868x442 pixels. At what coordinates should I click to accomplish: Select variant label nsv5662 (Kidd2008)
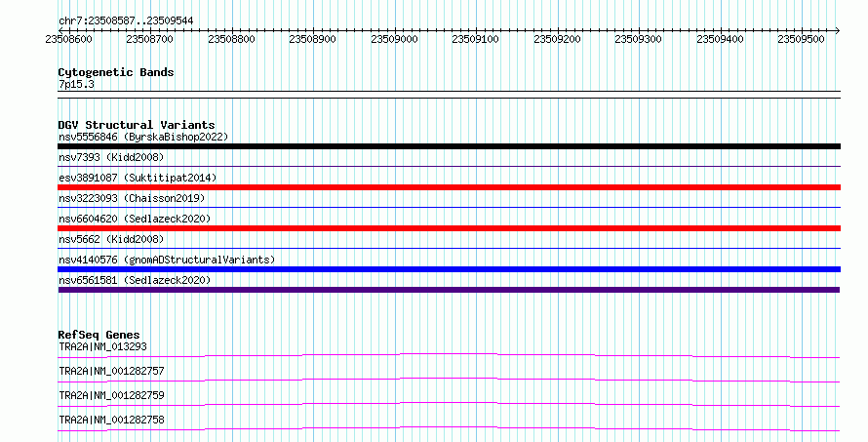click(111, 239)
